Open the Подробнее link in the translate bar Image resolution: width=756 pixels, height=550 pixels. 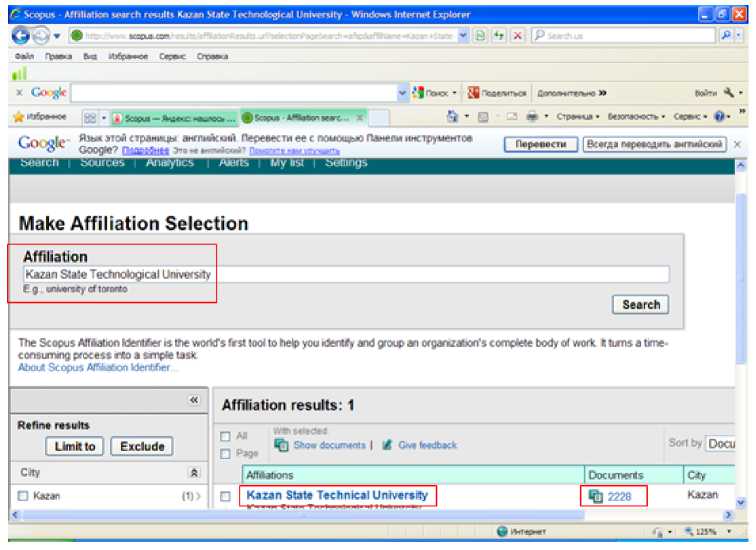tap(145, 151)
